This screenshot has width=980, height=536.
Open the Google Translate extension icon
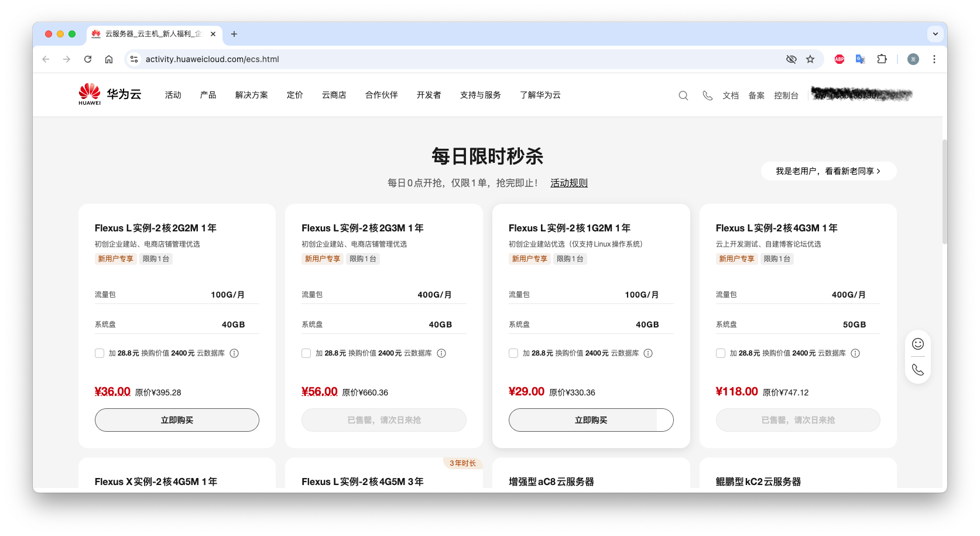[x=860, y=59]
